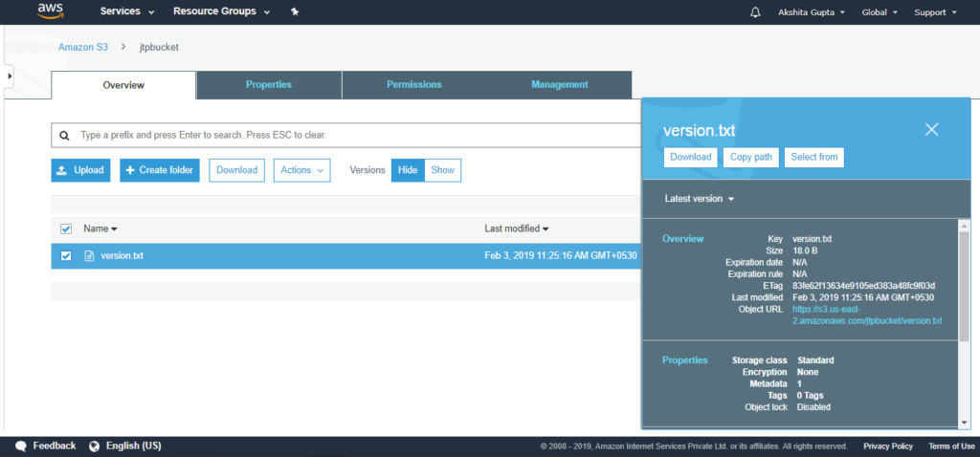Click the Size value 18.0 B
Screen dimensions: 980x457
804,250
